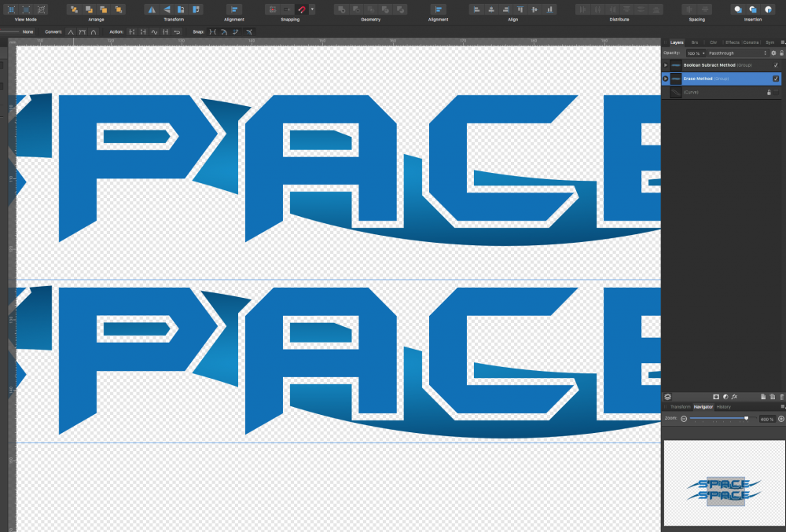Open the Alignment options beside Align
This screenshot has width=786, height=532.
tap(438, 9)
